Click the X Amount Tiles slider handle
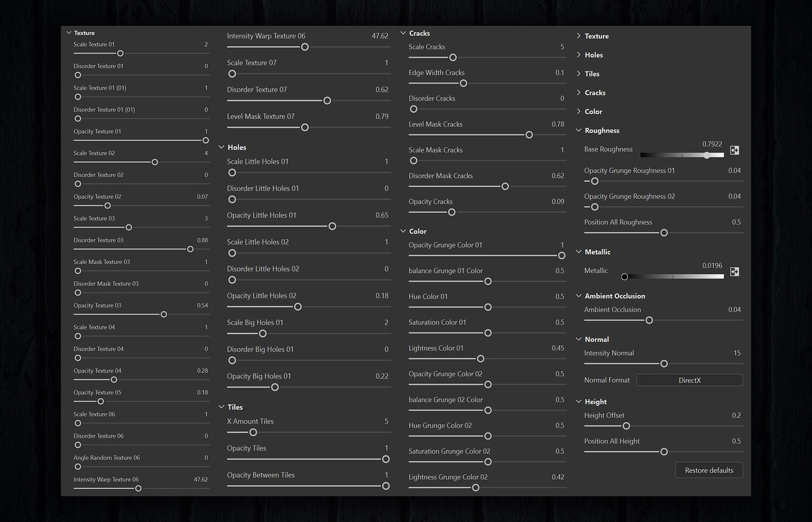Viewport: 812px width, 522px height. 253,433
